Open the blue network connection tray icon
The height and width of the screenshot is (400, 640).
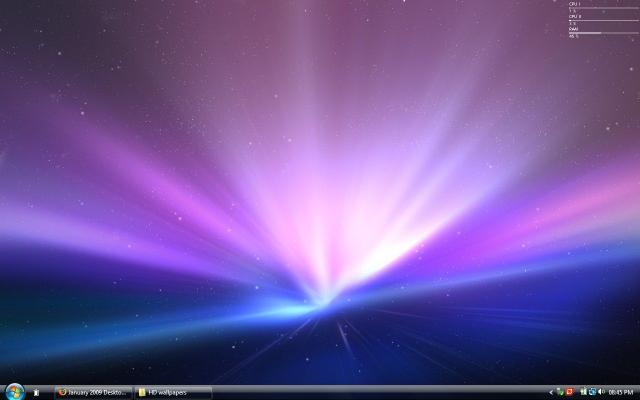[592, 392]
